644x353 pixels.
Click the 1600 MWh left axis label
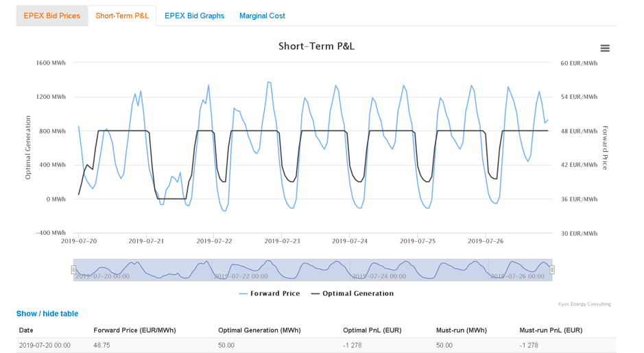(x=51, y=63)
